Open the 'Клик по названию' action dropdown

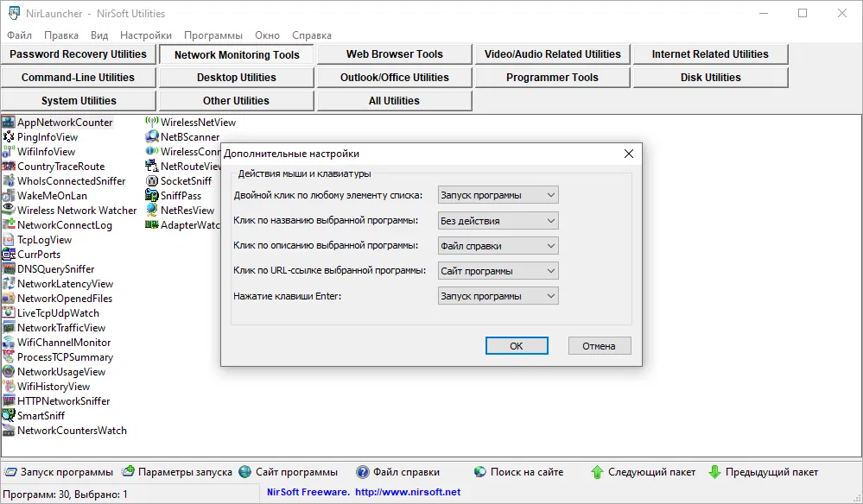coord(498,220)
